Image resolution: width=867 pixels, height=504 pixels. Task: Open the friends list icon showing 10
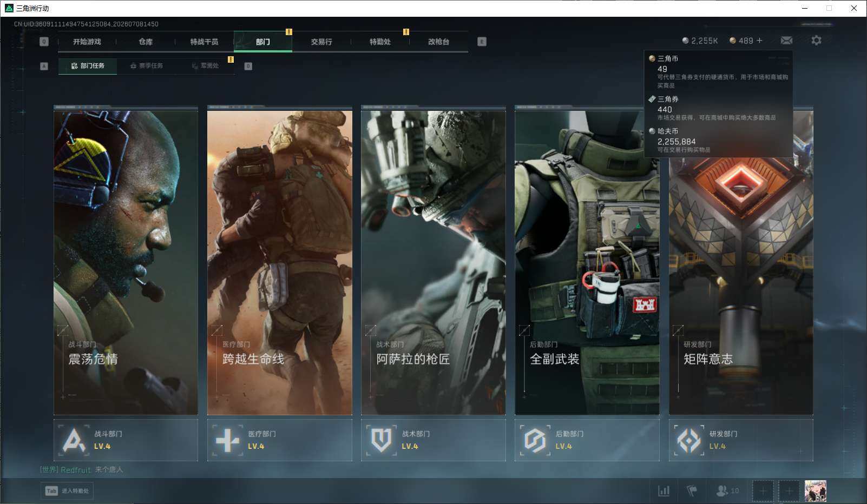(727, 491)
